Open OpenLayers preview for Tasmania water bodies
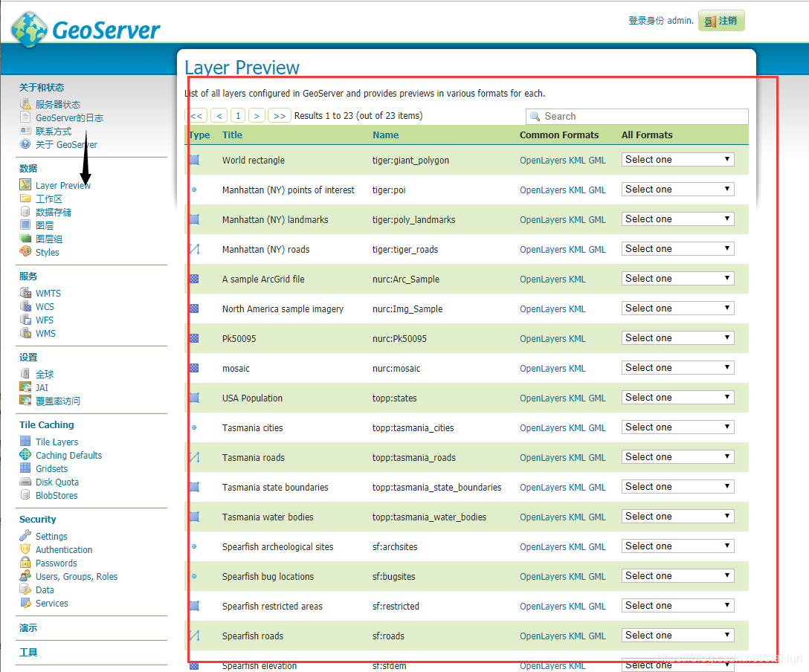Viewport: 809px width, 672px height. 543,517
